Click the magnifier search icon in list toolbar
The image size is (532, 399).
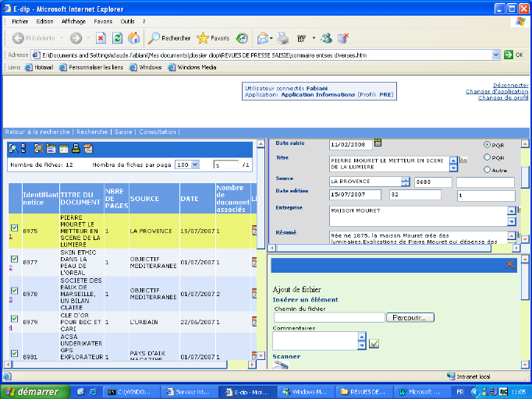coord(13,148)
